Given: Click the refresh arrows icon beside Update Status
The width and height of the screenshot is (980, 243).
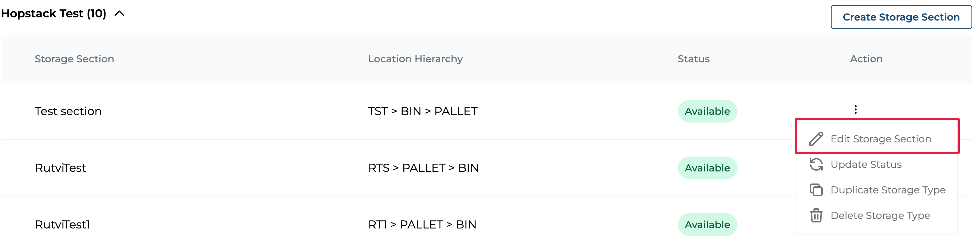Looking at the screenshot, I should [x=816, y=164].
